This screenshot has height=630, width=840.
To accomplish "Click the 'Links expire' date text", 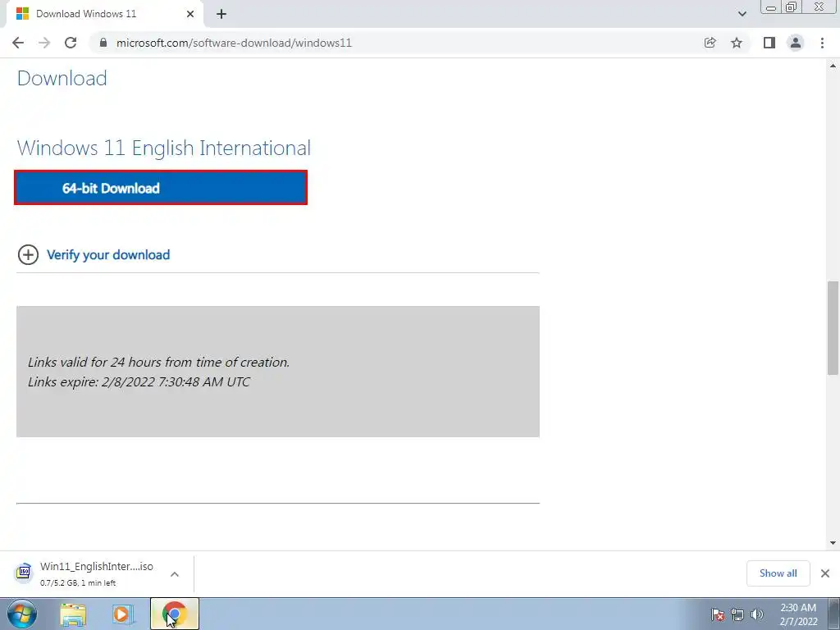I will click(x=139, y=382).
